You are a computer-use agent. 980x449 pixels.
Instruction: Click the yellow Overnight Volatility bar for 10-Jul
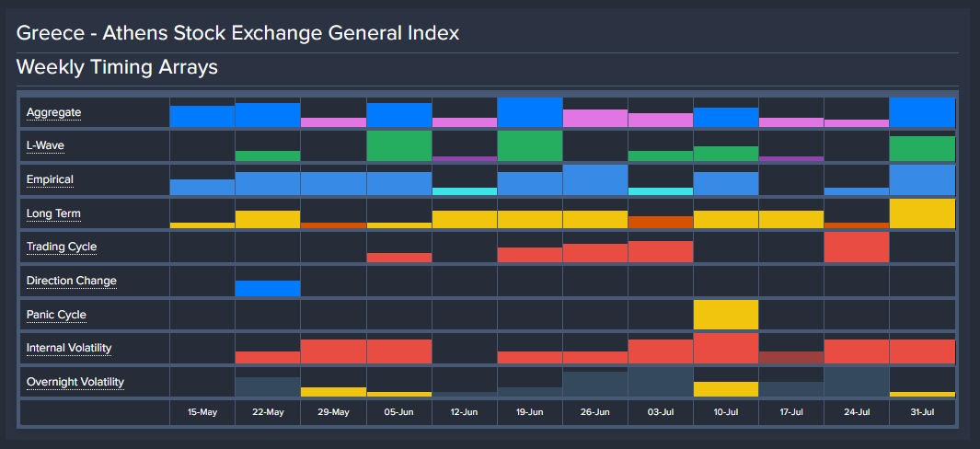tap(726, 389)
